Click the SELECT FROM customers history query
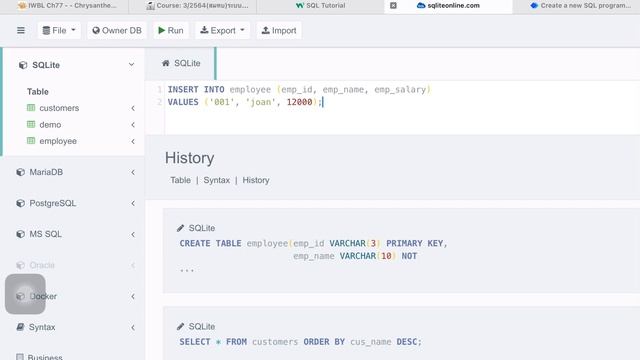640x360 pixels. 300,342
